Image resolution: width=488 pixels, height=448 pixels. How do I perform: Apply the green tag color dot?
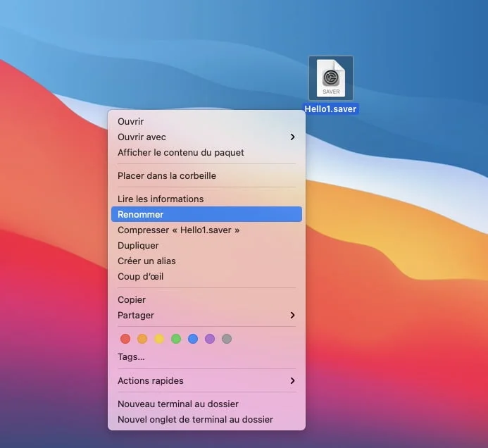coord(176,339)
